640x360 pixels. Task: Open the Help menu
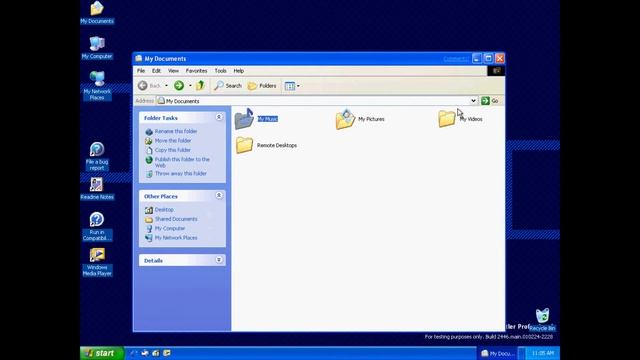click(239, 71)
